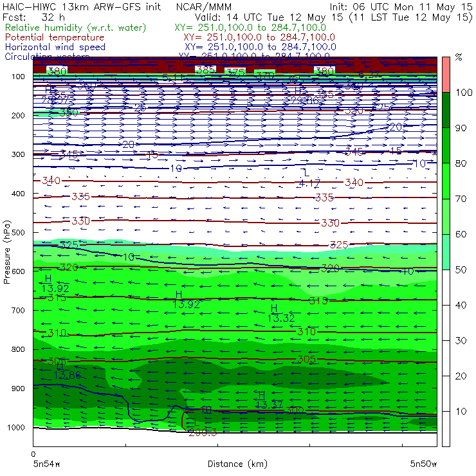Click the "90" colorbar label
This screenshot has width=476, height=476.
(461, 128)
